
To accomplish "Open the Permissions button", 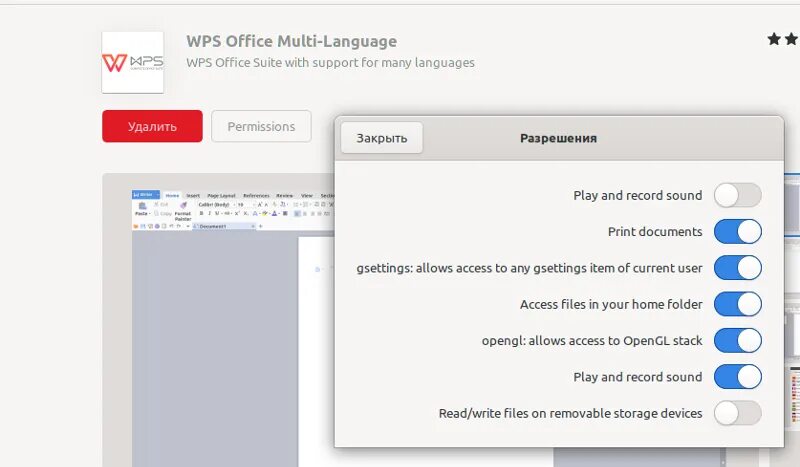I will pyautogui.click(x=261, y=126).
